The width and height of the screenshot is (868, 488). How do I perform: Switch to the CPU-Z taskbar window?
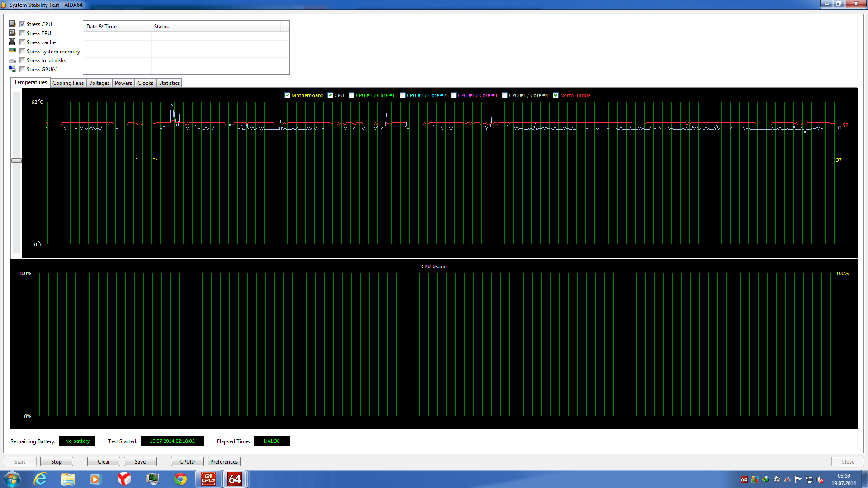click(208, 479)
